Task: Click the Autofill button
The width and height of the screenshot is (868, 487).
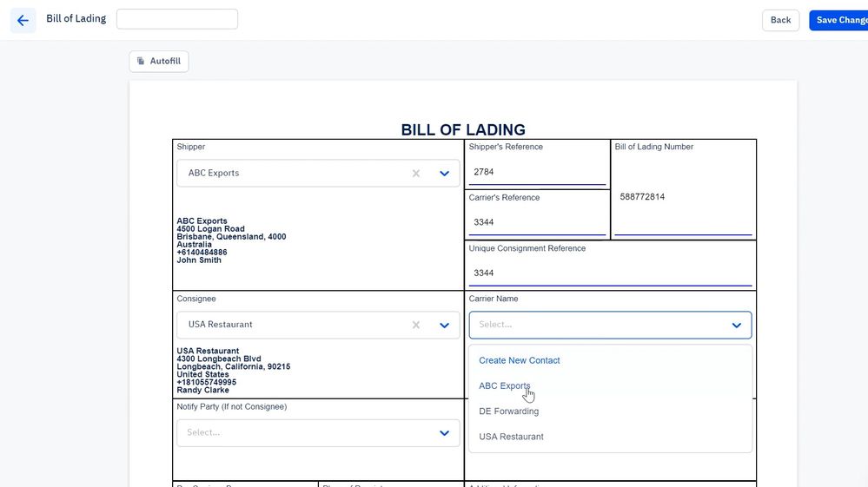Action: tap(159, 62)
